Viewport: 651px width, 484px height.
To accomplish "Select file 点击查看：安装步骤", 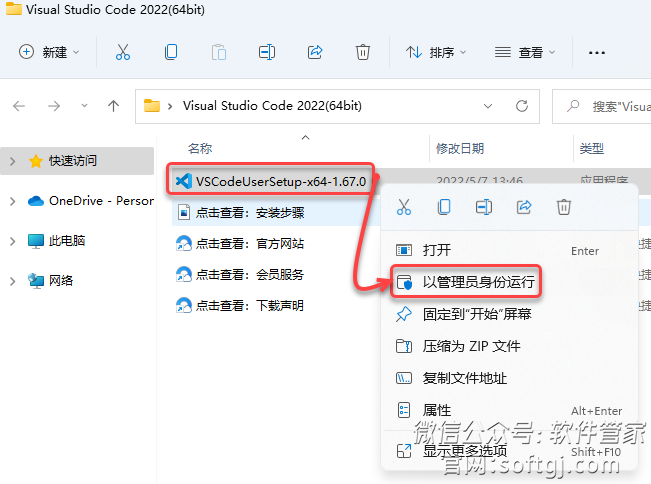I will click(x=250, y=213).
